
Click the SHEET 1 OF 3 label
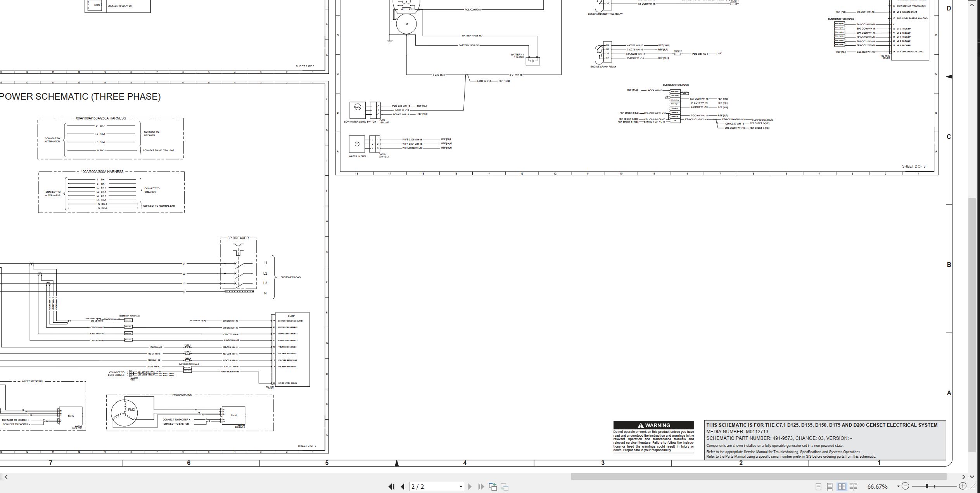[305, 66]
